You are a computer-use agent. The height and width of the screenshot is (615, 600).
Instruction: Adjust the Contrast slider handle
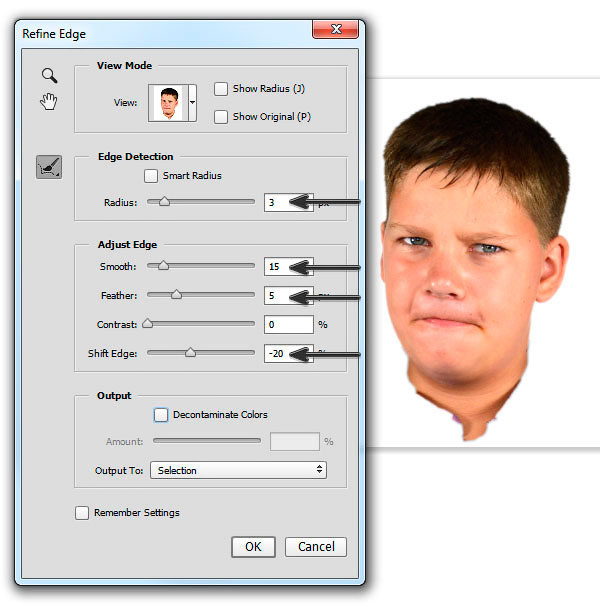click(x=147, y=324)
